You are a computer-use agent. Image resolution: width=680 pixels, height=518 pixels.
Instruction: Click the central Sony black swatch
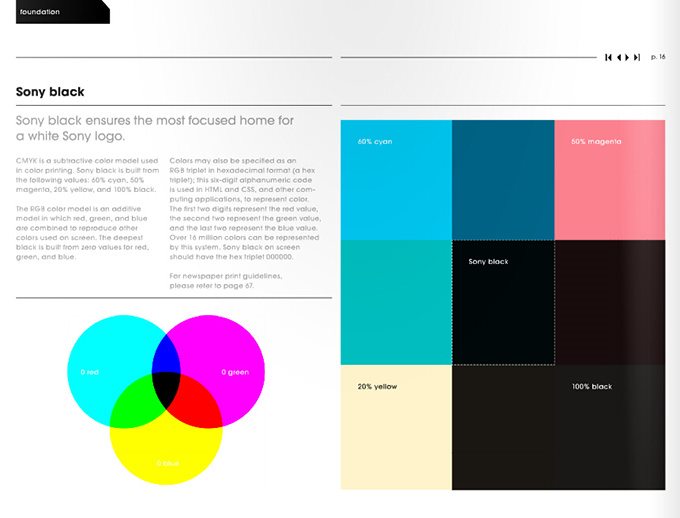pos(503,302)
